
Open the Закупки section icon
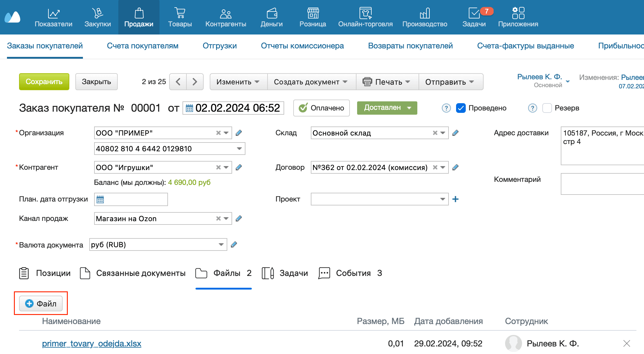click(x=97, y=14)
